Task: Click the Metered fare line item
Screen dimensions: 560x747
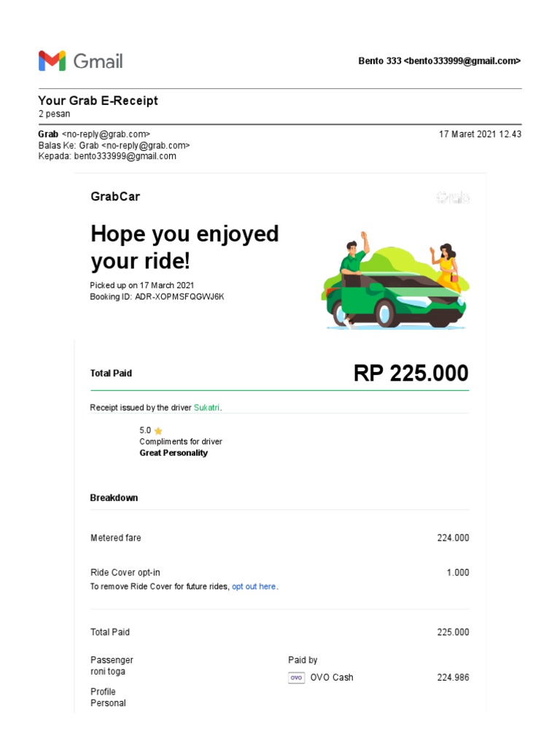Action: pyautogui.click(x=116, y=538)
